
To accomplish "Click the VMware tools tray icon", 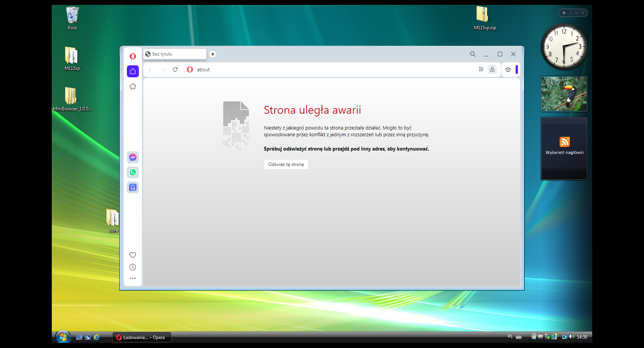I will [x=540, y=336].
